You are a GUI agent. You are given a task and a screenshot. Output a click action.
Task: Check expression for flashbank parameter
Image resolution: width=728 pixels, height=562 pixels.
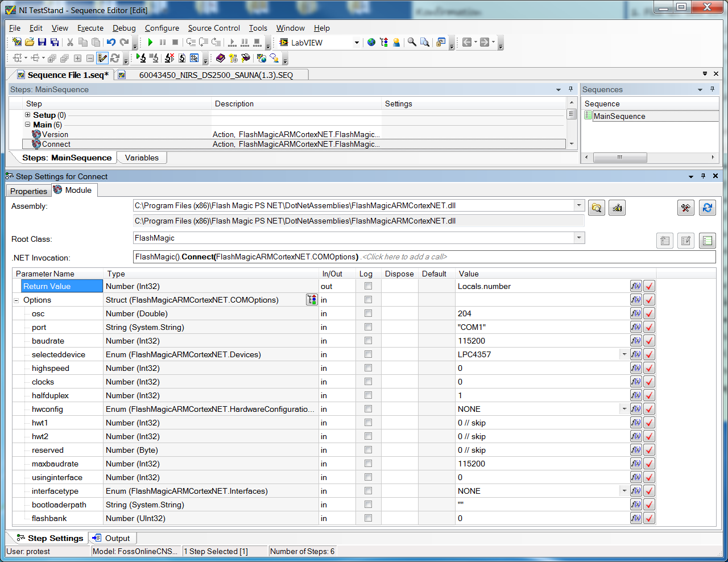point(649,518)
